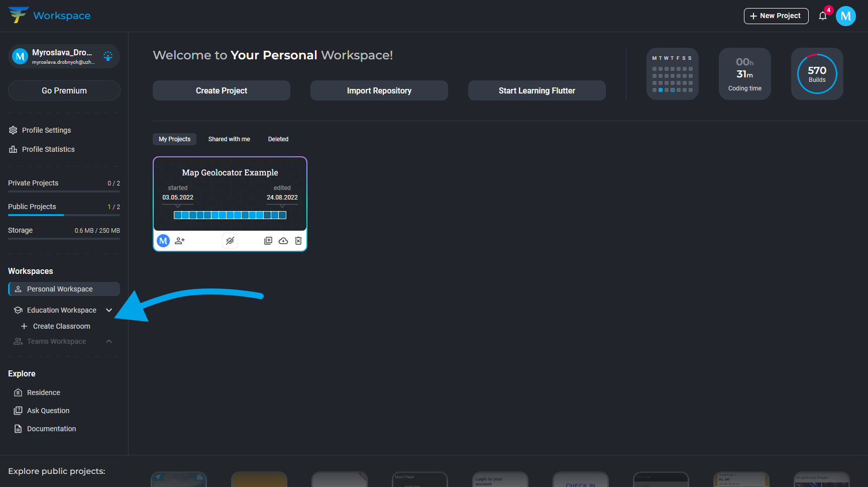
Task: Click the project's blue progress bar
Action: pos(230,215)
